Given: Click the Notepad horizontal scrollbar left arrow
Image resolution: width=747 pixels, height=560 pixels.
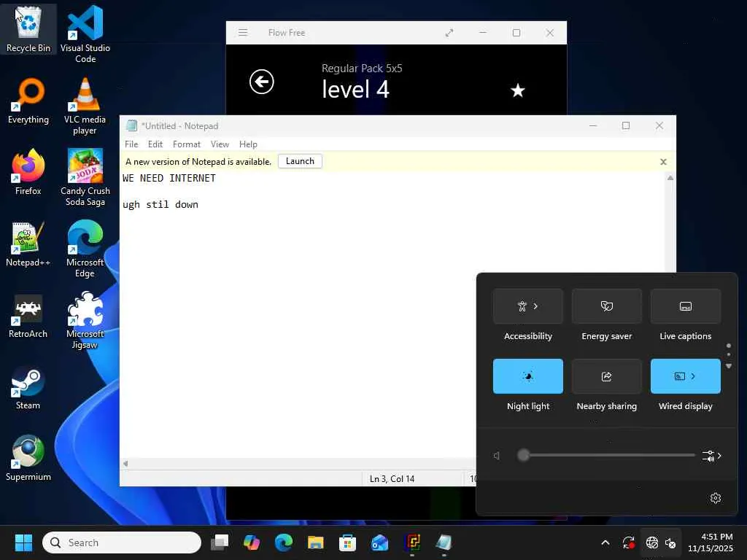Looking at the screenshot, I should point(125,463).
